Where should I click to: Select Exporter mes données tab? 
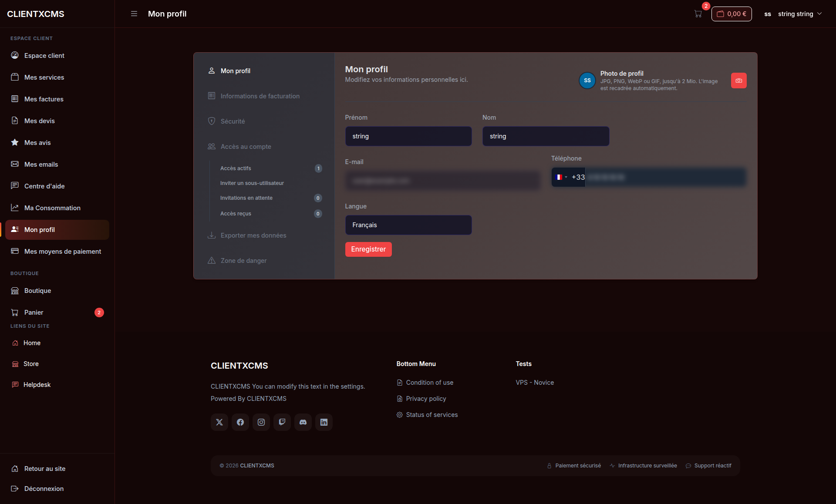(264, 235)
